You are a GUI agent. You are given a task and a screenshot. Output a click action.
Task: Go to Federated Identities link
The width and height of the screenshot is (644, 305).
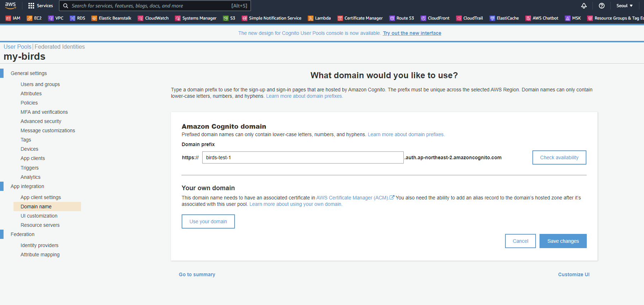(x=60, y=47)
